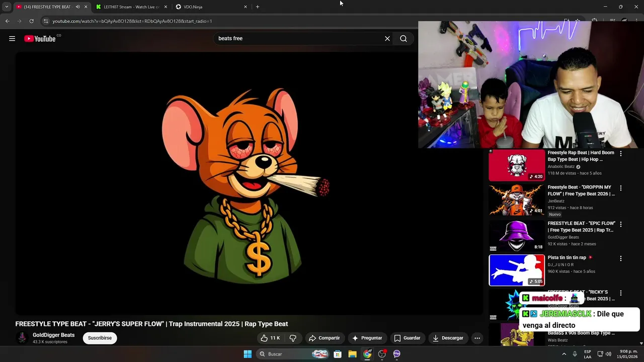Click the GoldDigger Beats channel avatar
The image size is (644, 362).
22,338
